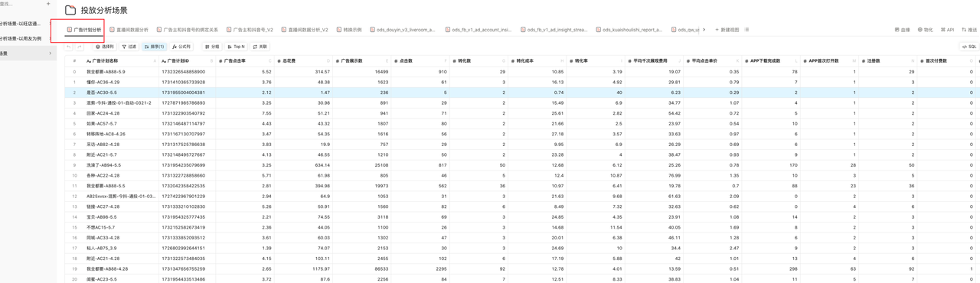Select sidebar item ending 以用友为例
Screen dimensions: 980x283
21,38
